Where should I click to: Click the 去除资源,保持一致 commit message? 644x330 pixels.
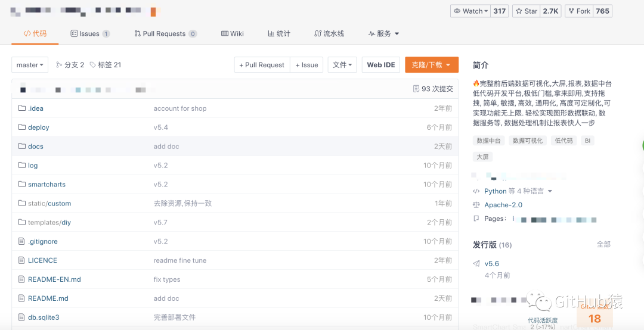182,203
